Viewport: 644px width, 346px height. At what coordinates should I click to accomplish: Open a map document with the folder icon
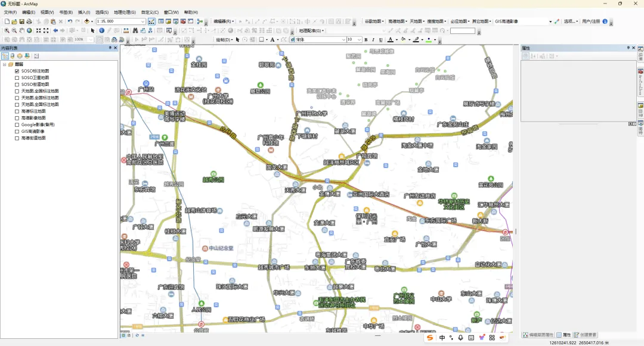[x=14, y=21]
